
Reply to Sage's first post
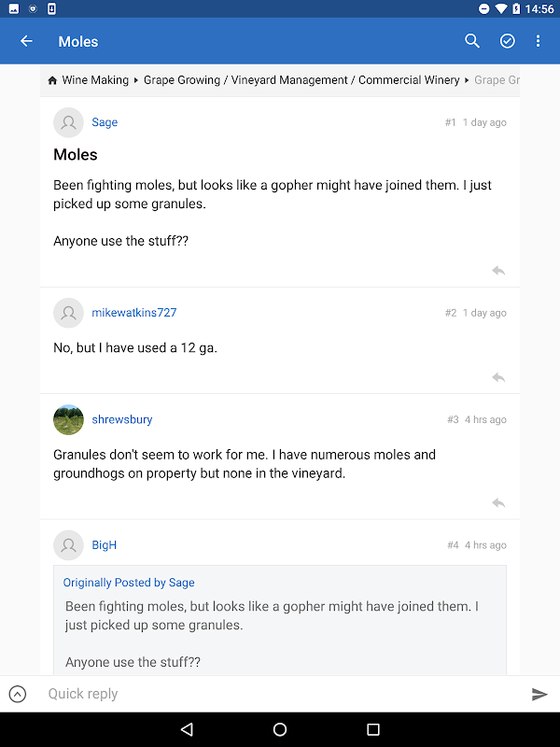click(498, 271)
